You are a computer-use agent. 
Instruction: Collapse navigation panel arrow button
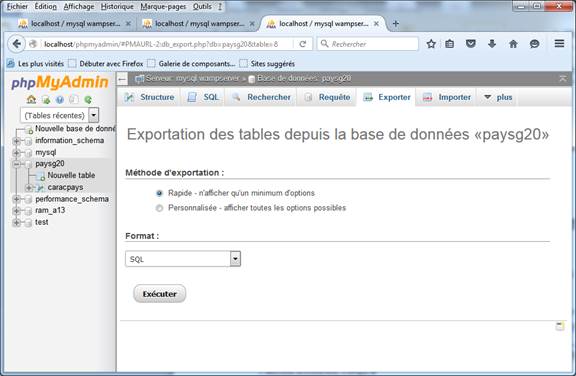coord(122,79)
